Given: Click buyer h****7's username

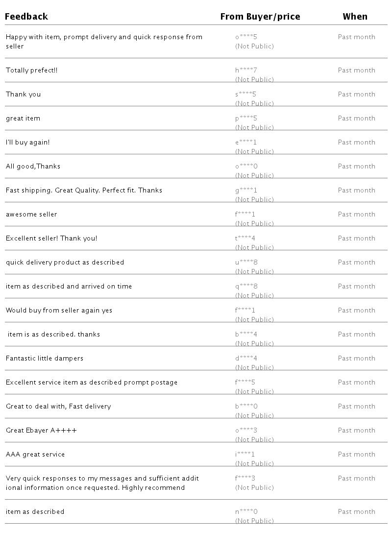Looking at the screenshot, I should tap(246, 70).
